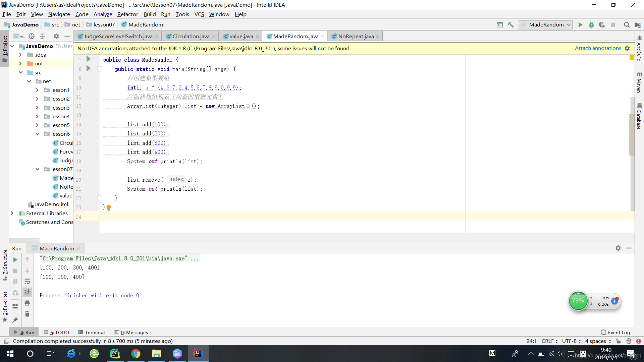Screen dimensions: 644x362
Task: Click the soft-wrap icon in Run panel
Action: tap(27, 282)
